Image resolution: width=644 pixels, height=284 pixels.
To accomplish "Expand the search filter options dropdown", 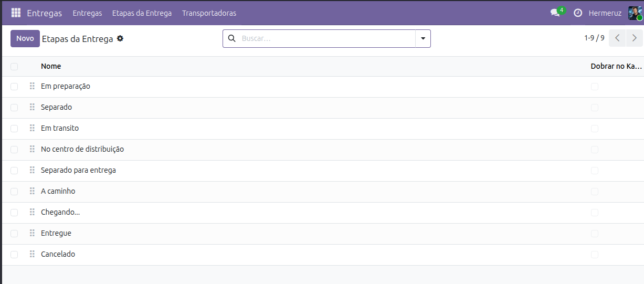I will [x=423, y=38].
